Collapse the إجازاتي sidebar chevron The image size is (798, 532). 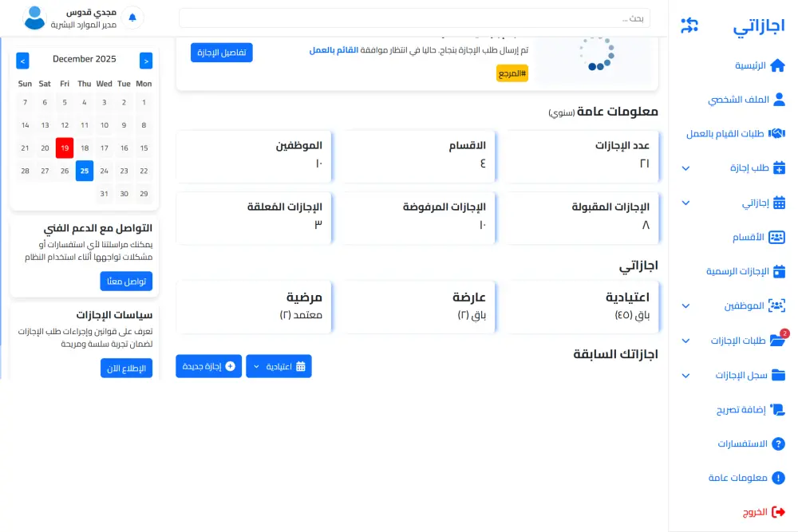pos(685,203)
